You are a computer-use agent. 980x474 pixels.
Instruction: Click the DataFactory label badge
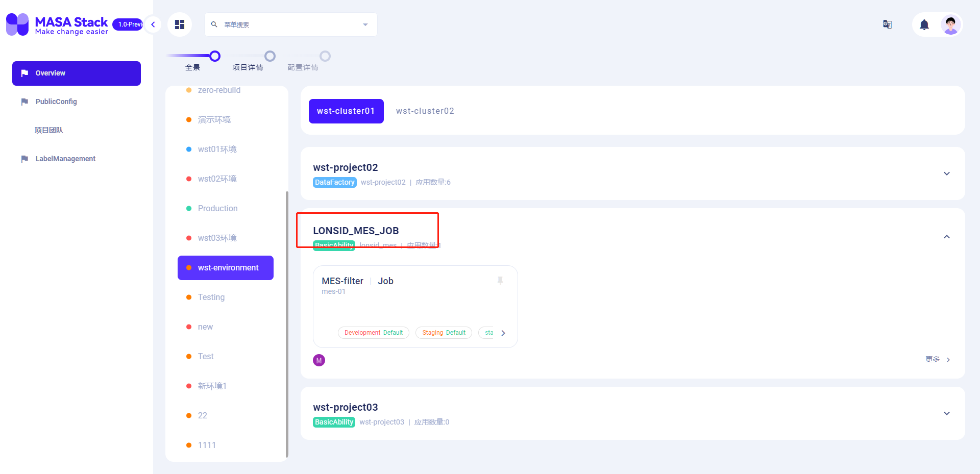(335, 183)
